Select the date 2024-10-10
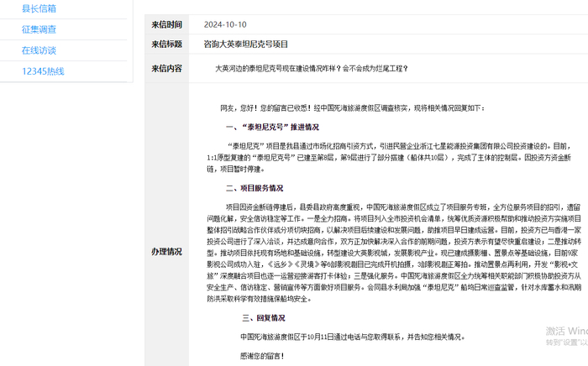The width and height of the screenshot is (588, 366). [225, 24]
